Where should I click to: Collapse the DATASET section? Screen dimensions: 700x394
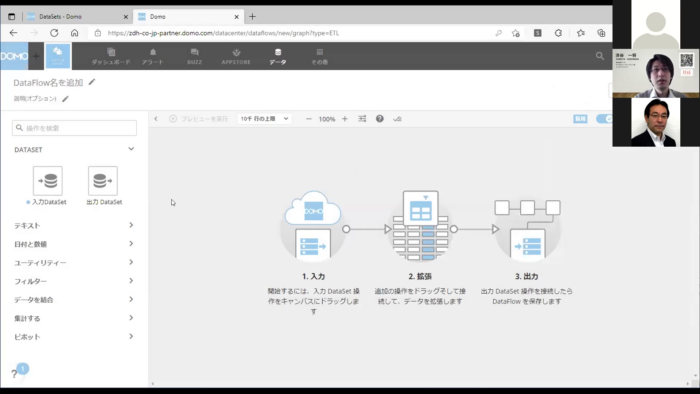click(131, 149)
